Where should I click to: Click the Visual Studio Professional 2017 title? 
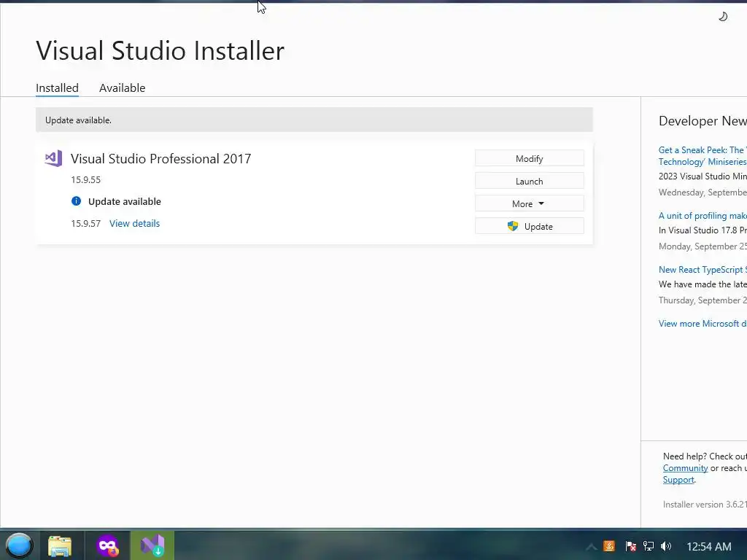161,158
